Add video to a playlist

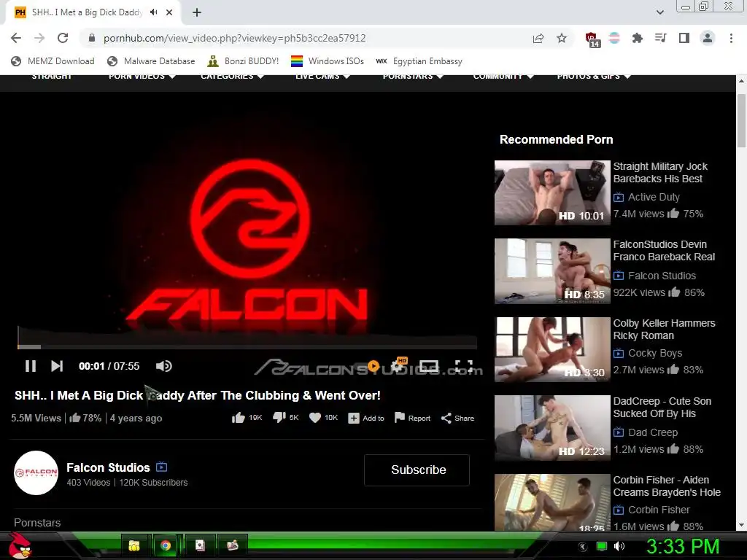(366, 418)
